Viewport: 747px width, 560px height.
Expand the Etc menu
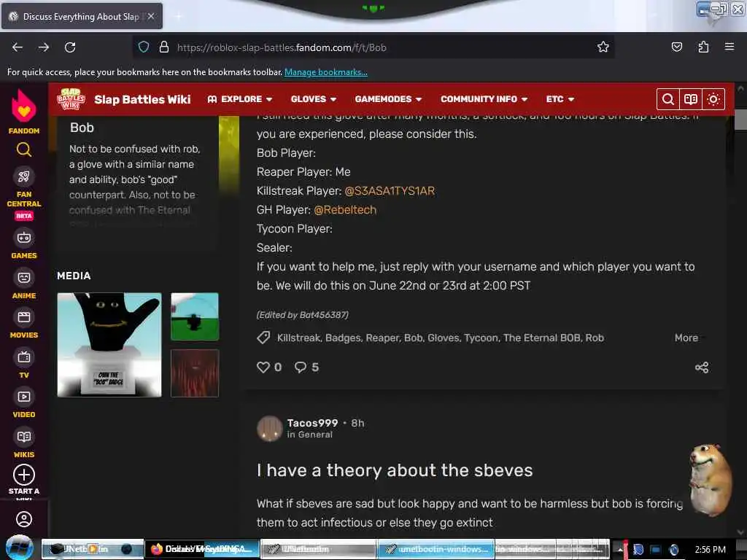click(x=560, y=99)
